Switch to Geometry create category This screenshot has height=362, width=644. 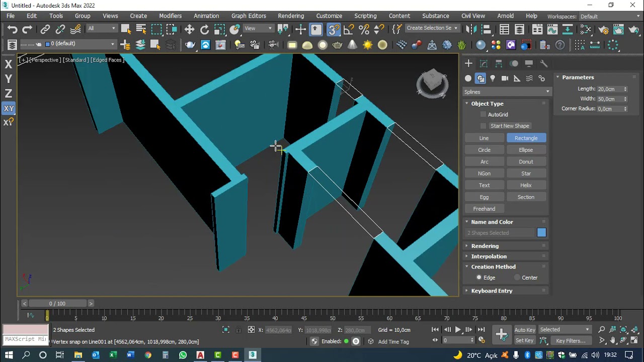[x=468, y=78]
